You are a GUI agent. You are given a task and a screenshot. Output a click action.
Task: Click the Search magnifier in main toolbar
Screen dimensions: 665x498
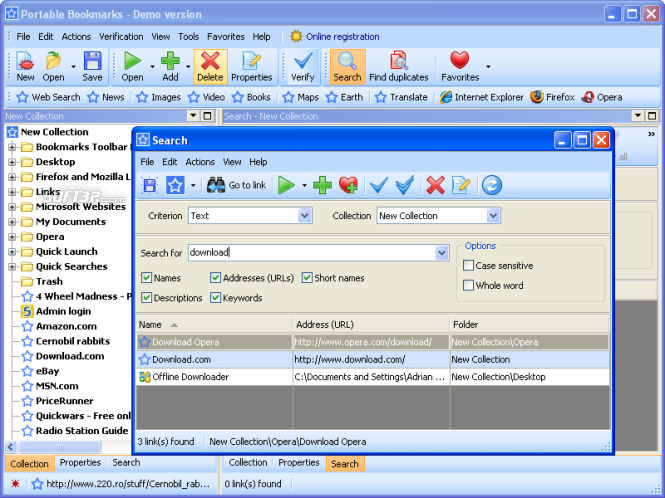click(x=347, y=67)
